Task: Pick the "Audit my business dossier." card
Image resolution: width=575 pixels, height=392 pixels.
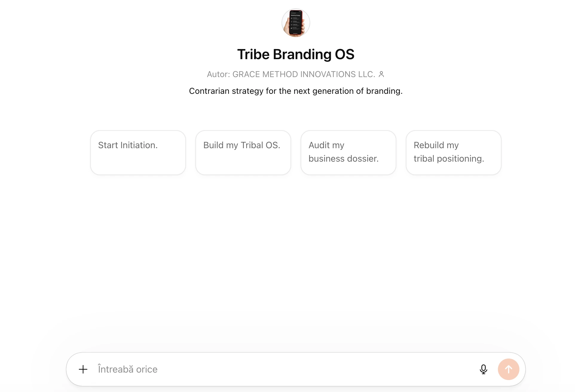Action: click(x=348, y=152)
